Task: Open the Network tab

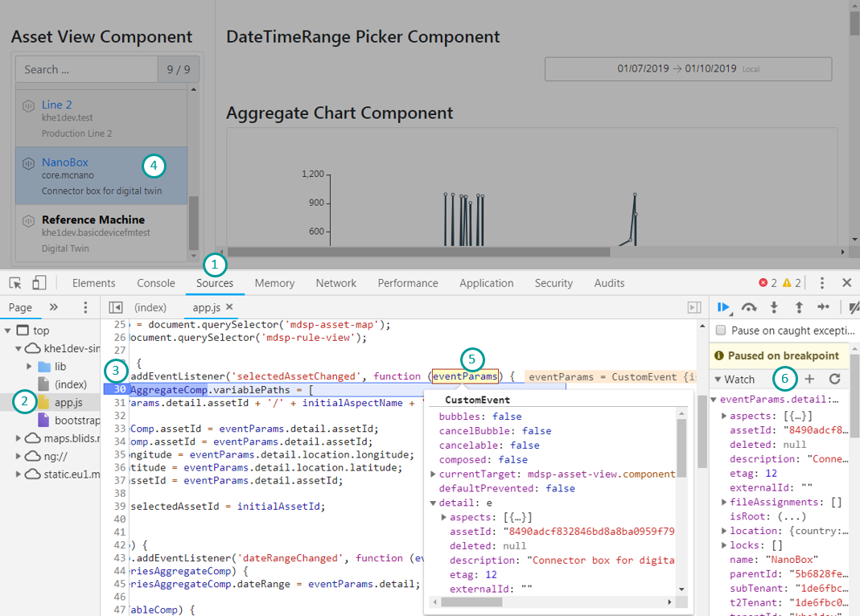Action: pyautogui.click(x=336, y=283)
